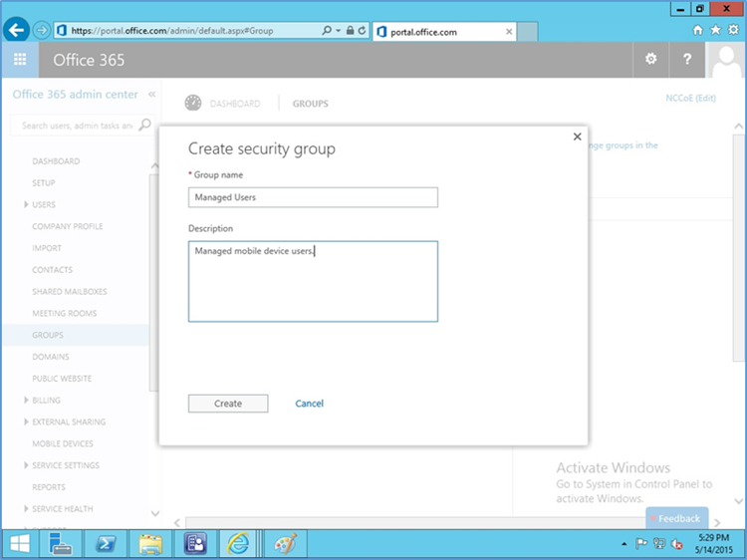Go to DASHBOARD in the sidebar
This screenshot has height=560, width=747.
(56, 161)
